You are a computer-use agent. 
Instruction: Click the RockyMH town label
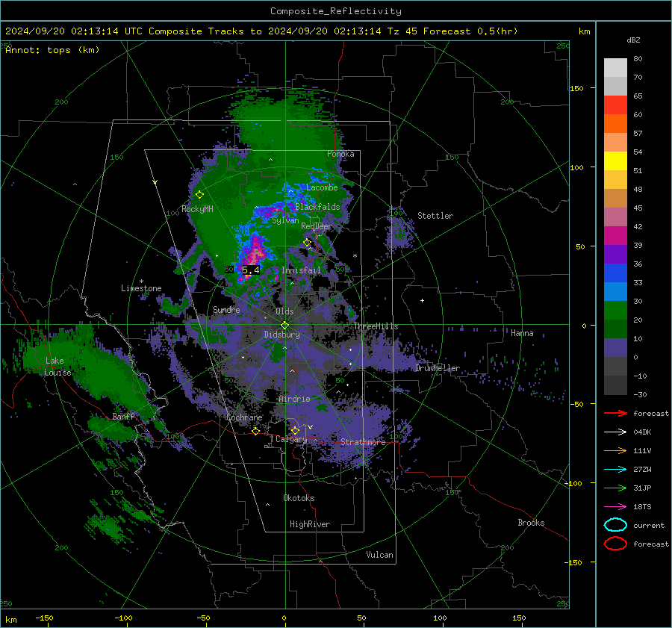coord(197,209)
